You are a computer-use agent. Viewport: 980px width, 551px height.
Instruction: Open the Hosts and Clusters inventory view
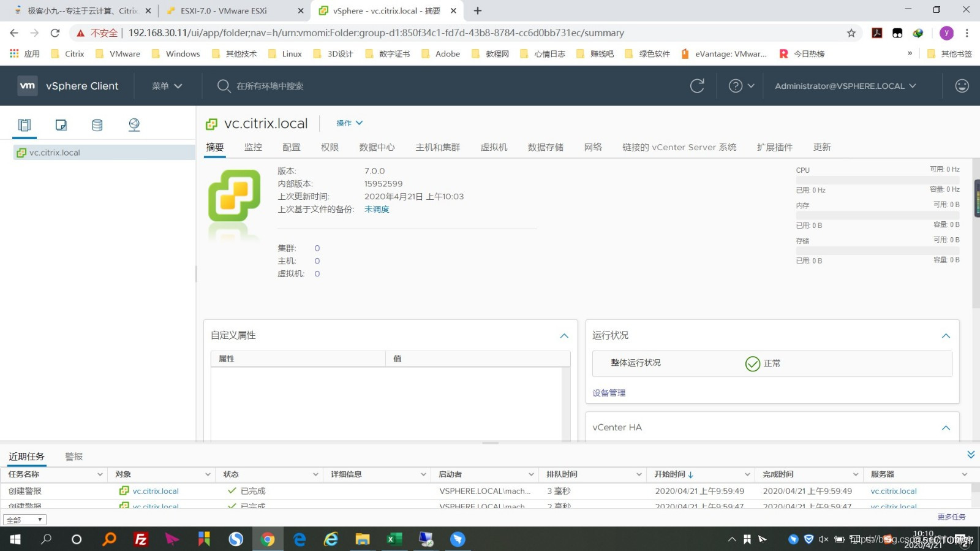coord(24,125)
